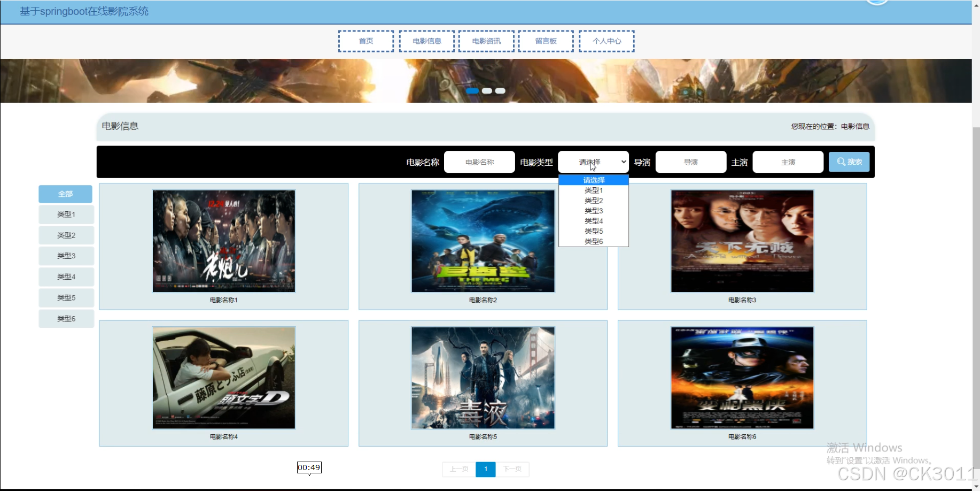Choose 类型6 in the dropdown list
This screenshot has height=491, width=980.
pyautogui.click(x=594, y=241)
